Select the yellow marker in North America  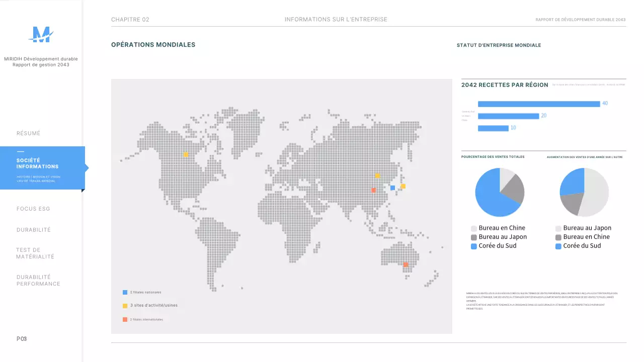pos(186,155)
